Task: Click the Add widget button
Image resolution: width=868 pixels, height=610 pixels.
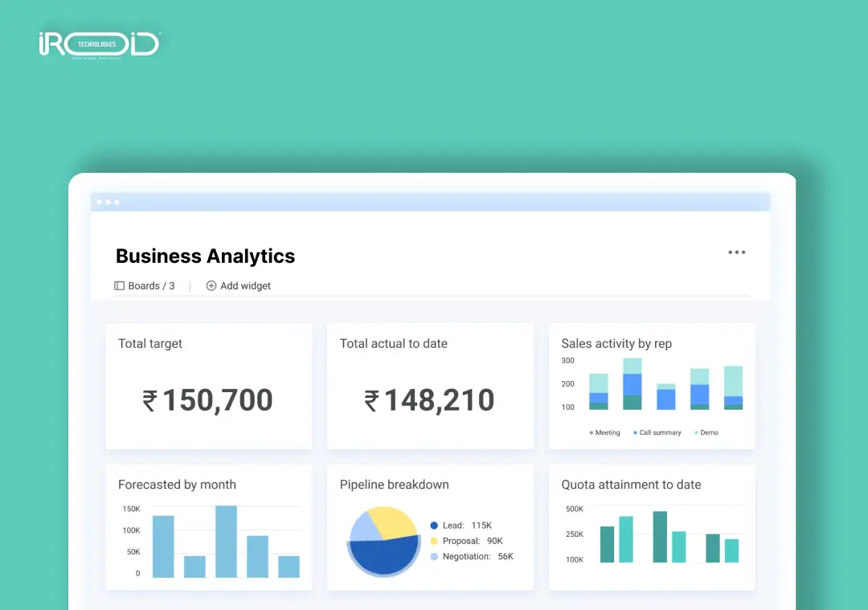Action: pos(239,285)
